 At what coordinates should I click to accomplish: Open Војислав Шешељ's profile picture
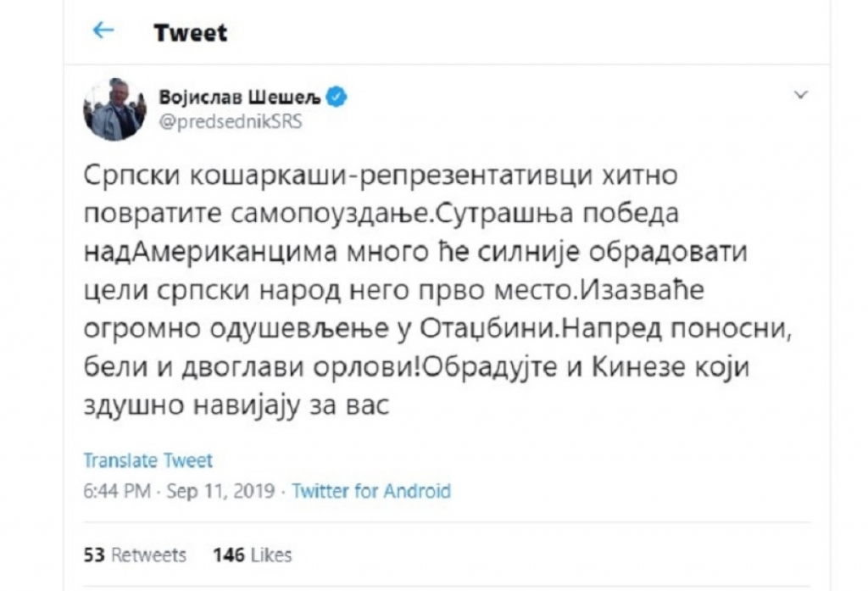click(113, 109)
